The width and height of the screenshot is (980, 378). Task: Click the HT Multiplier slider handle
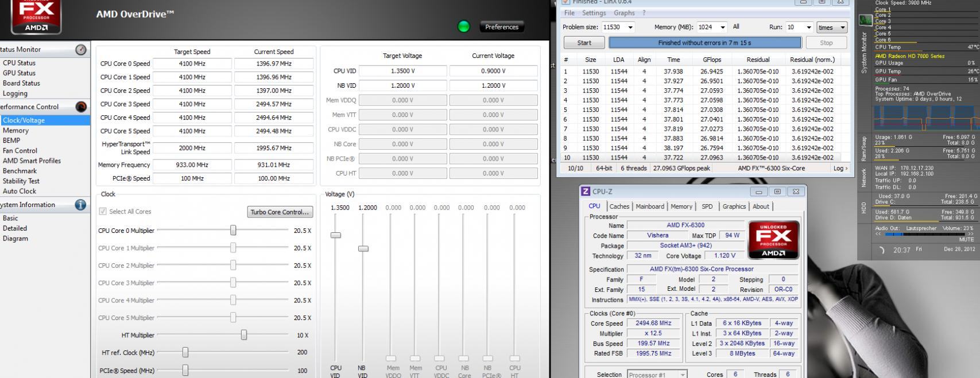click(x=244, y=335)
